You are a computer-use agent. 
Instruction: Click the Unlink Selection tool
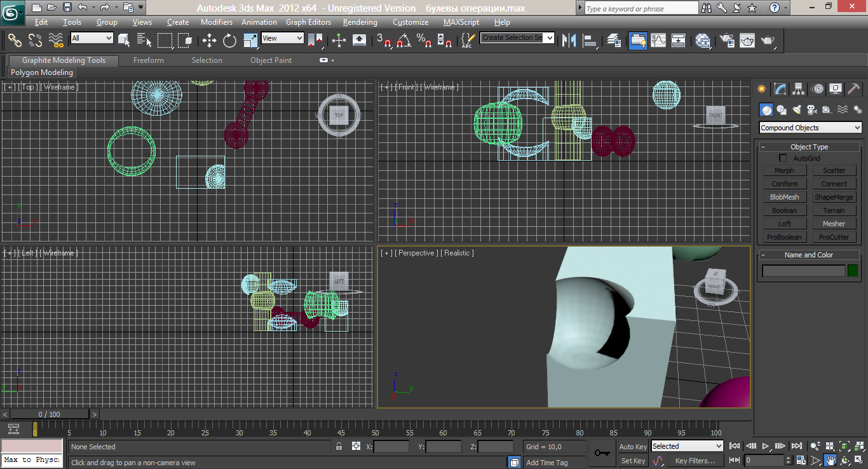[x=35, y=40]
